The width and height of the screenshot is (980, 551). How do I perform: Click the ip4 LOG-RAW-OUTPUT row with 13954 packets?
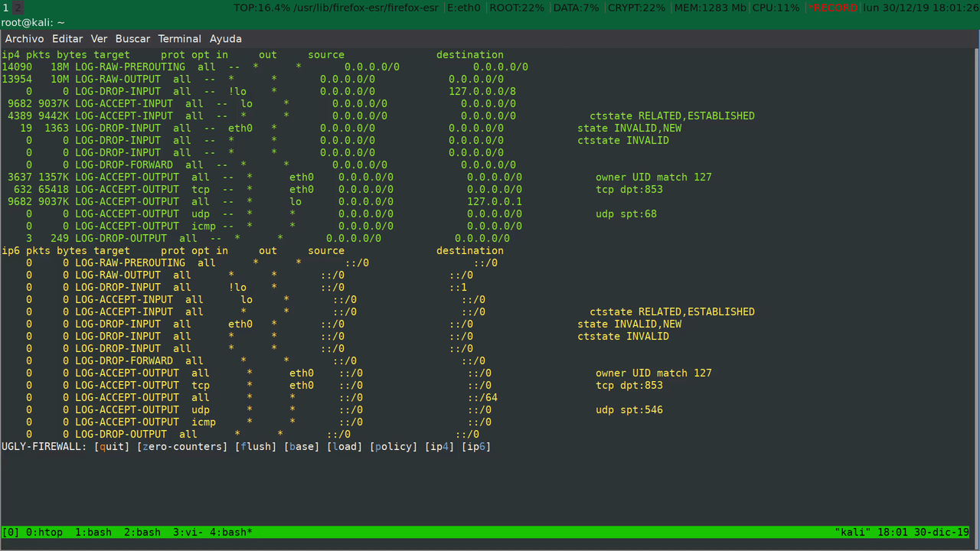coord(253,79)
